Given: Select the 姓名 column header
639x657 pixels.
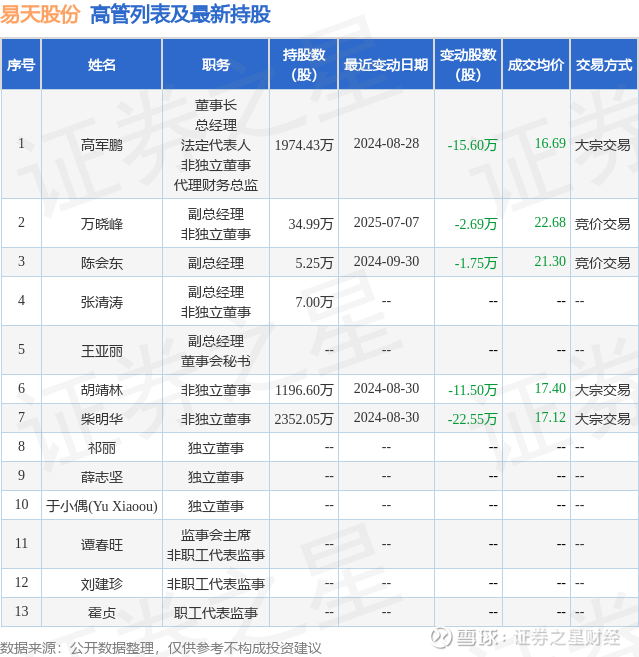Looking at the screenshot, I should tap(101, 65).
